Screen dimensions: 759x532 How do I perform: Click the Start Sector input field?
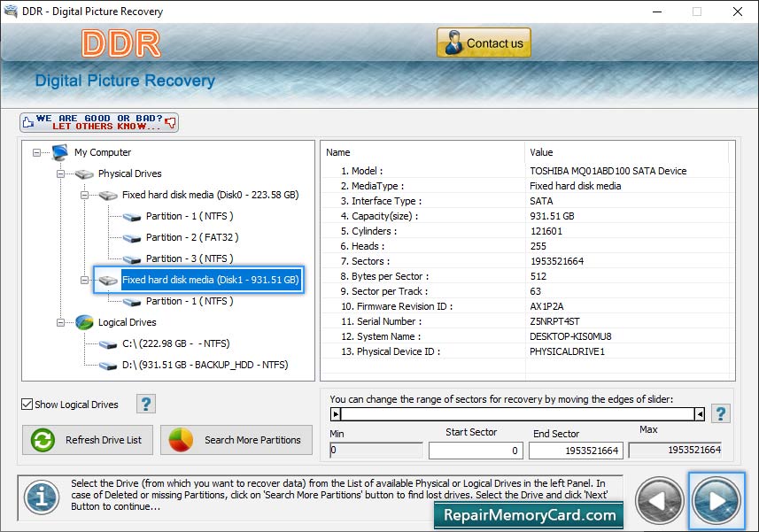[x=476, y=451]
